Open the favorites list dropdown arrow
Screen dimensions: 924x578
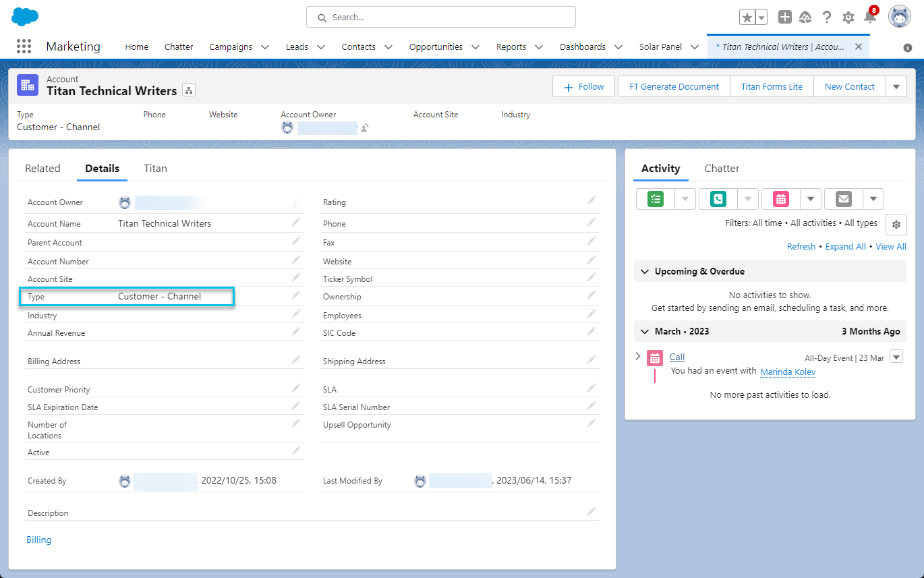tap(761, 18)
